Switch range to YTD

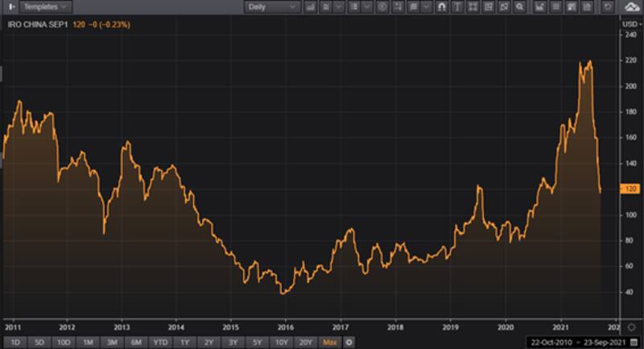coord(159,343)
